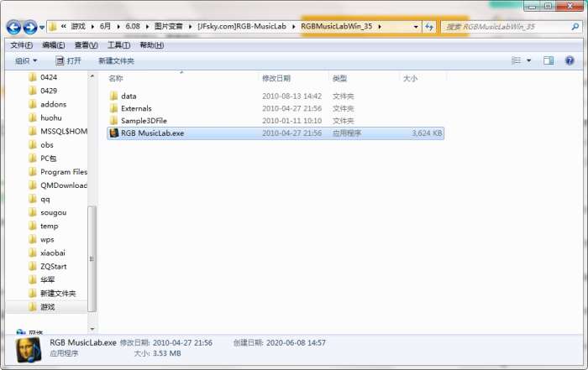This screenshot has height=370, width=588.
Task: Open the 编辑(E) menu
Action: [53, 45]
